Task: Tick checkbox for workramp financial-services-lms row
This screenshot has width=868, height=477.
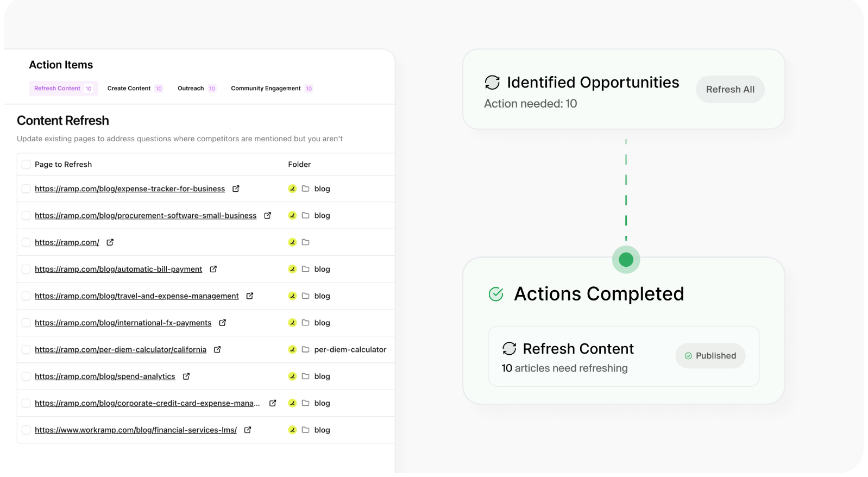Action: (26, 430)
